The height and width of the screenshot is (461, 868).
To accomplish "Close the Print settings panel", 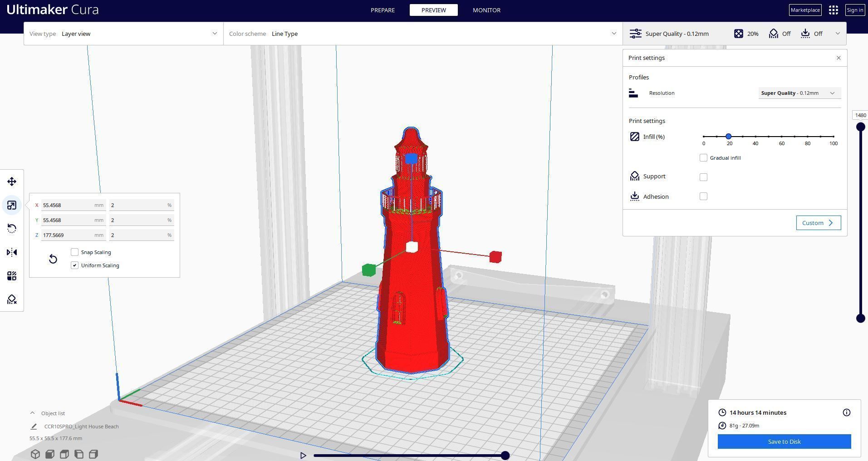I will click(x=839, y=58).
